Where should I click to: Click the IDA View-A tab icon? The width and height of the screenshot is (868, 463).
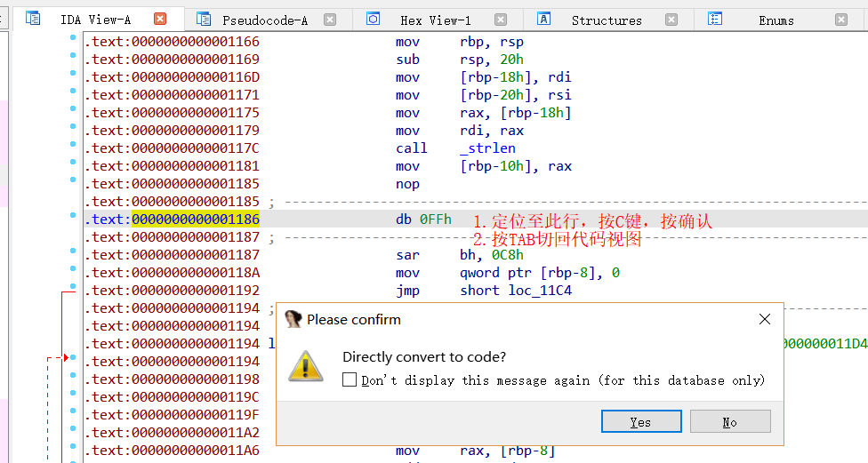[x=33, y=19]
